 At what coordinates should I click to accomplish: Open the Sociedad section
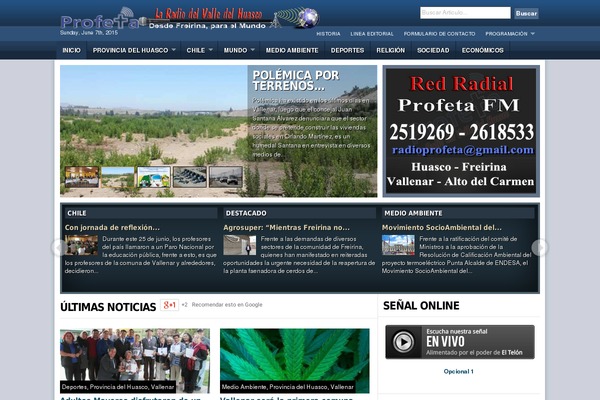[x=433, y=50]
